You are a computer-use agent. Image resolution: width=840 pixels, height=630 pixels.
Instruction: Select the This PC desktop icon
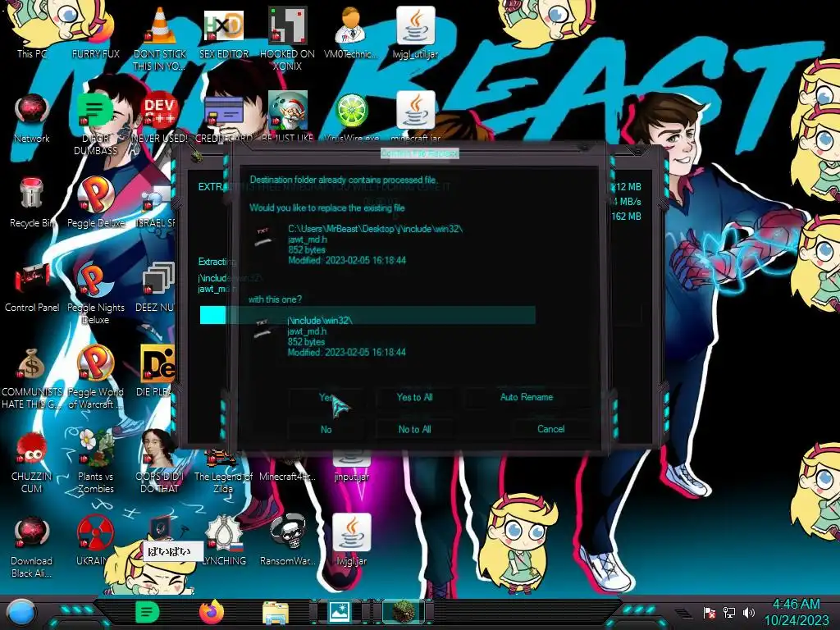32,33
